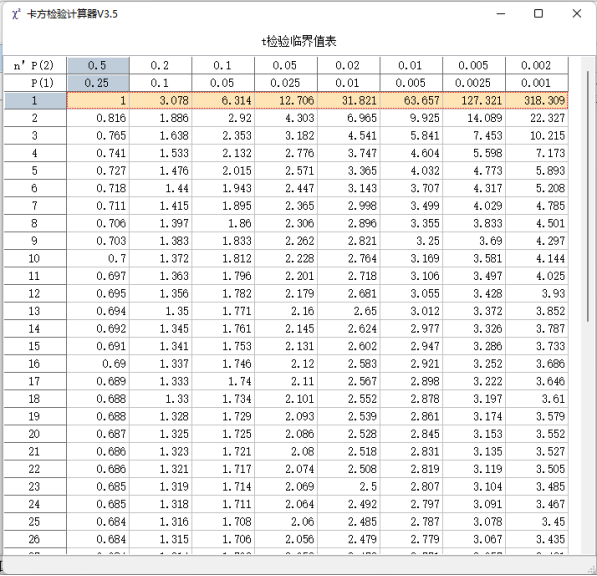This screenshot has height=576, width=597.
Task: Select the P(2) 0.5 column header
Action: click(x=98, y=65)
